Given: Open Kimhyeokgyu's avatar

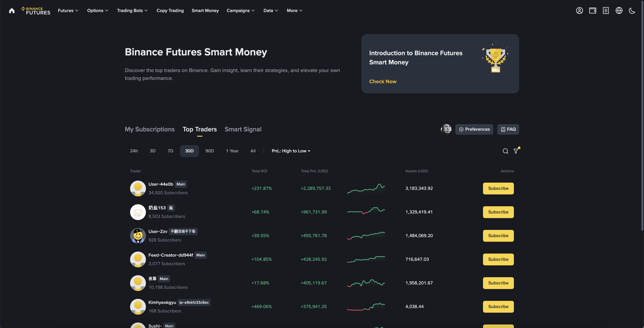Looking at the screenshot, I should [138, 307].
